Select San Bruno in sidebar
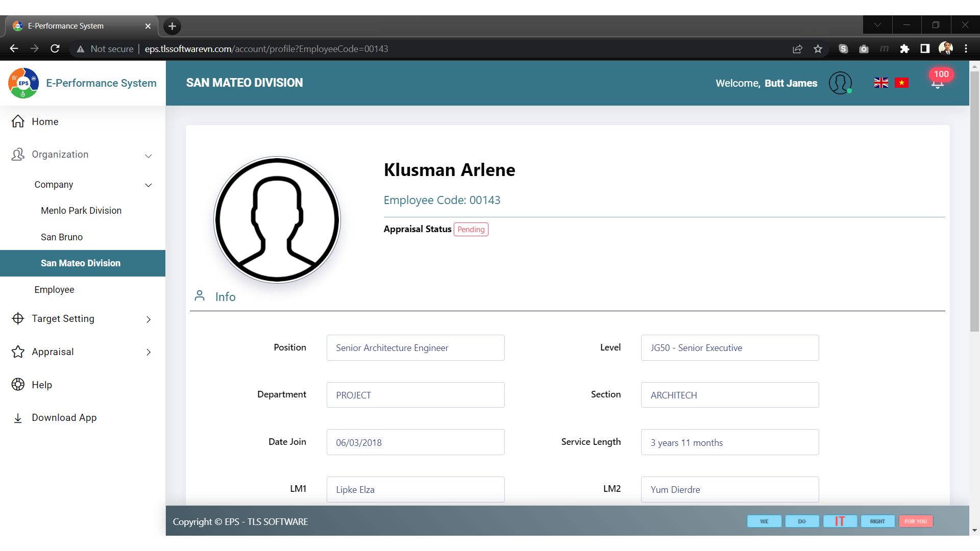 [x=62, y=237]
